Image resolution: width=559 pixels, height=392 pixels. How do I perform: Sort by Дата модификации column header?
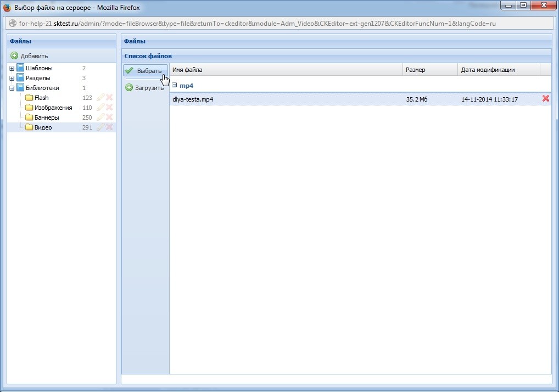pos(498,70)
